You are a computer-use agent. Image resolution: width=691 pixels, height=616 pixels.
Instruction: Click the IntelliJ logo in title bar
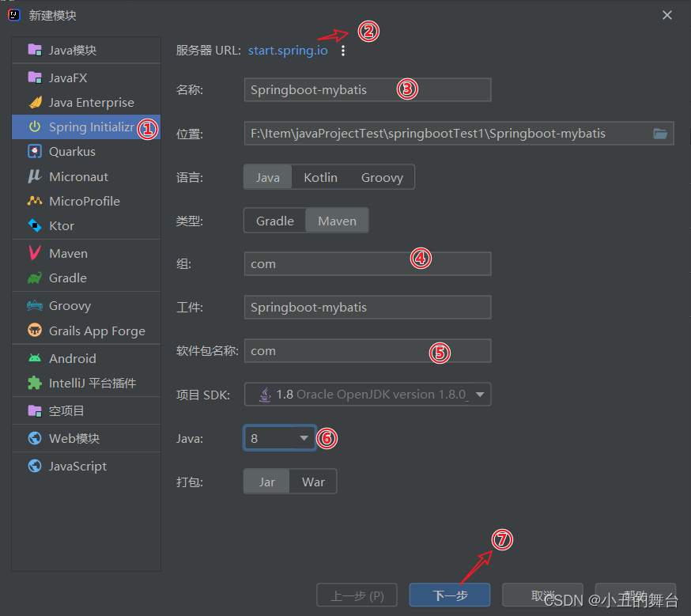click(x=14, y=15)
